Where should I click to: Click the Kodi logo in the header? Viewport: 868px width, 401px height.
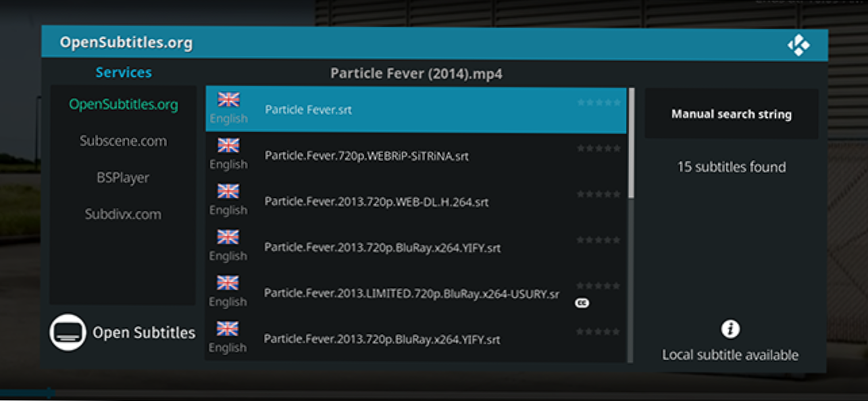click(x=798, y=45)
